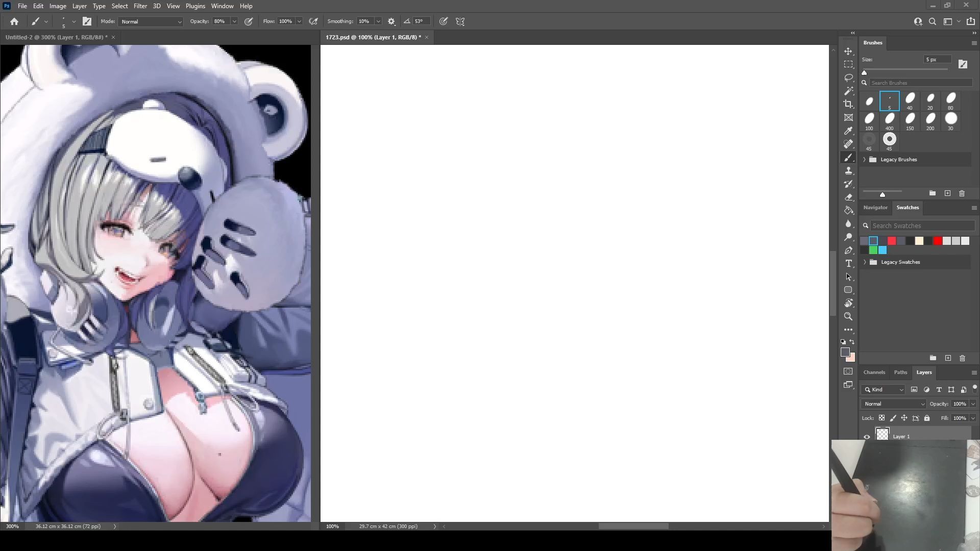Select the Brush tool in toolbar
Screen dimensions: 980x551
pos(848,158)
